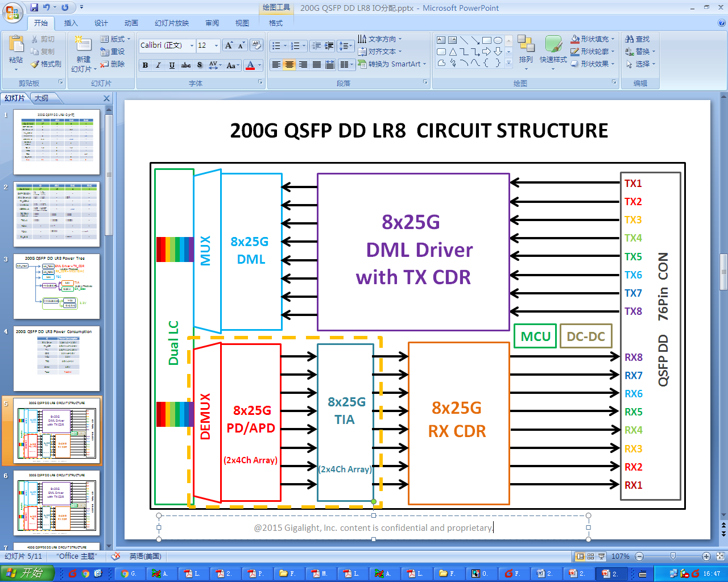
Task: Open PowerPoint Help question mark
Action: 722,23
